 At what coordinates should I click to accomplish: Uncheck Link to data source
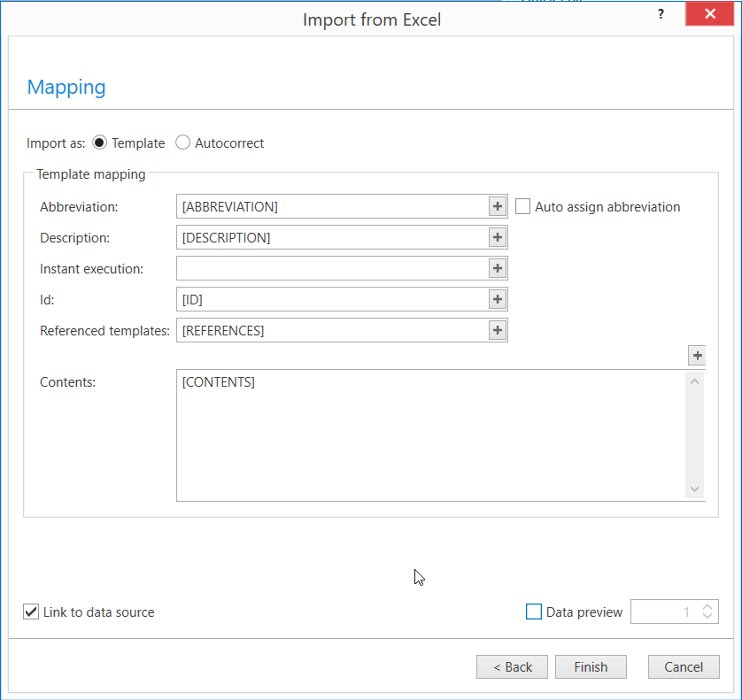(31, 612)
